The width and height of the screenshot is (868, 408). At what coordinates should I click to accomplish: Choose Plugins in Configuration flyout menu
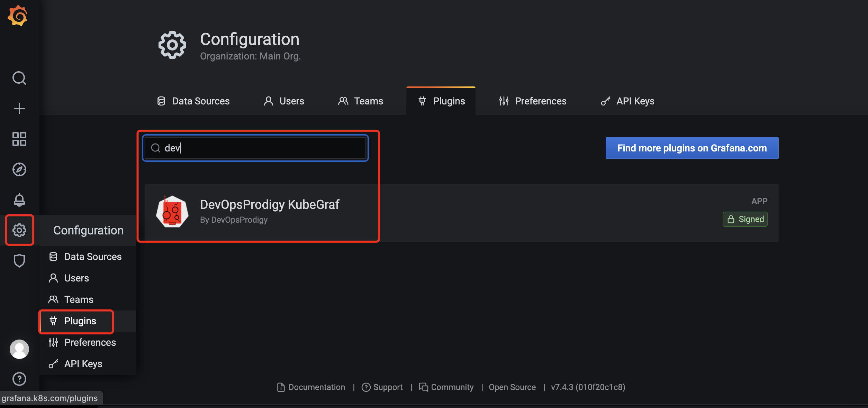pyautogui.click(x=88, y=321)
